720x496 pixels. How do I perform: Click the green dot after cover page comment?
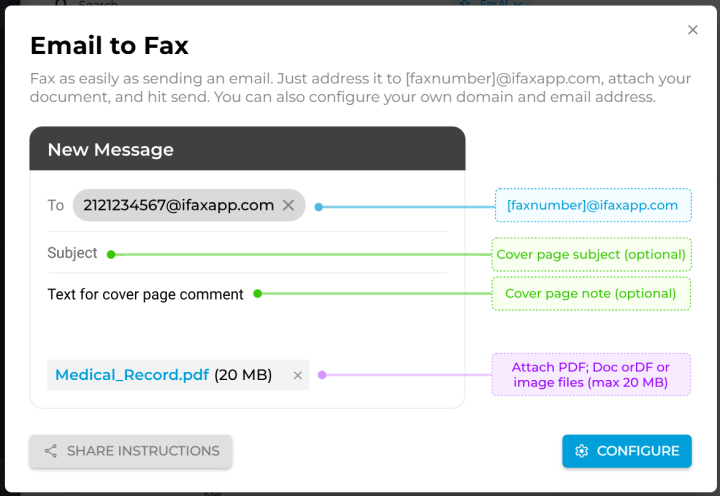click(x=257, y=294)
